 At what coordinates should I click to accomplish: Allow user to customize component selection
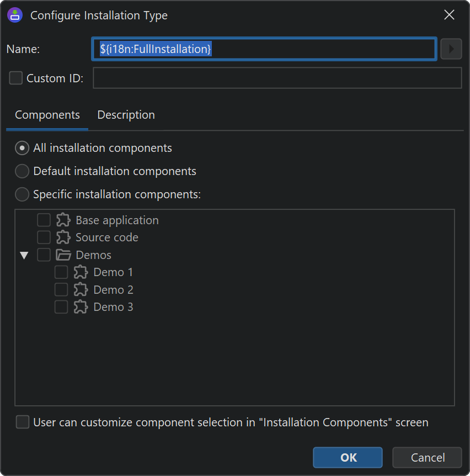pos(23,422)
